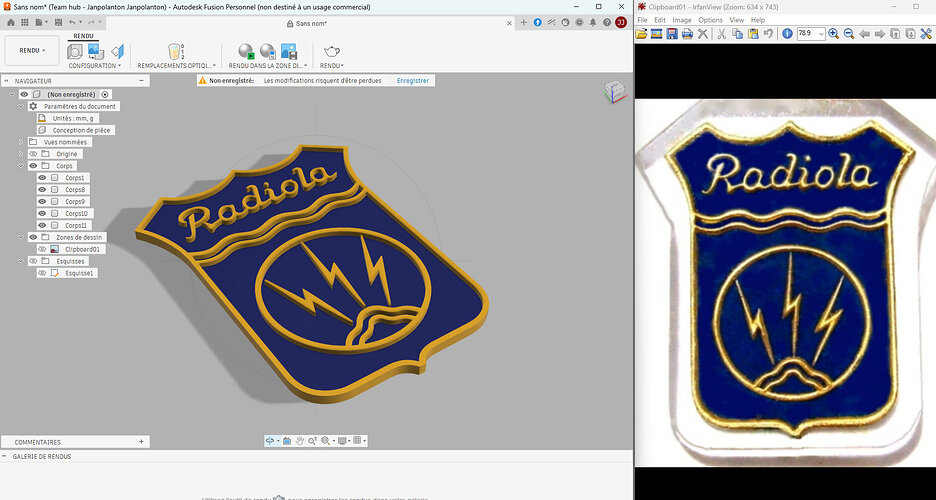Screen dimensions: 936x500
Task: Hide Corps8 body with eye icon
Action: pos(42,190)
